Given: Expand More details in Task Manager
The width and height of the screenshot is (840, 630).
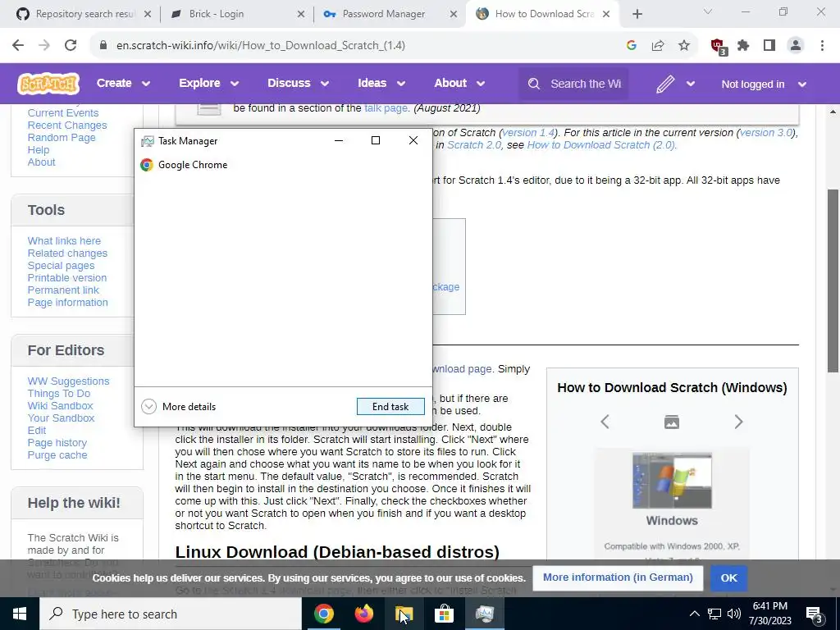Looking at the screenshot, I should pyautogui.click(x=179, y=407).
